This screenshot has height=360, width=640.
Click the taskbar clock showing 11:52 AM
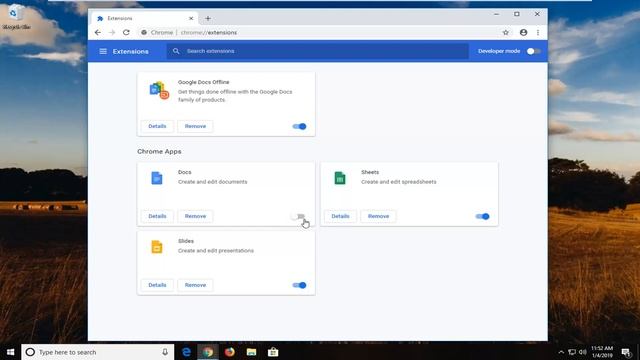(x=602, y=352)
